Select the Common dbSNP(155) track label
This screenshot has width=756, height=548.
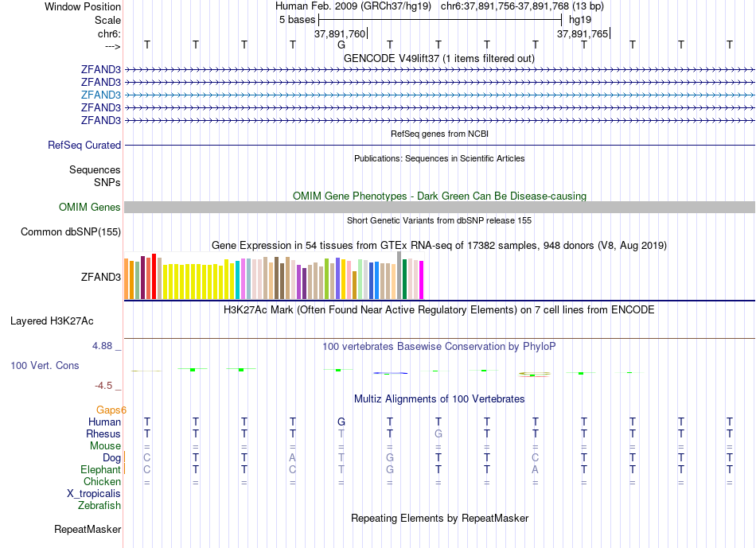[x=71, y=231]
